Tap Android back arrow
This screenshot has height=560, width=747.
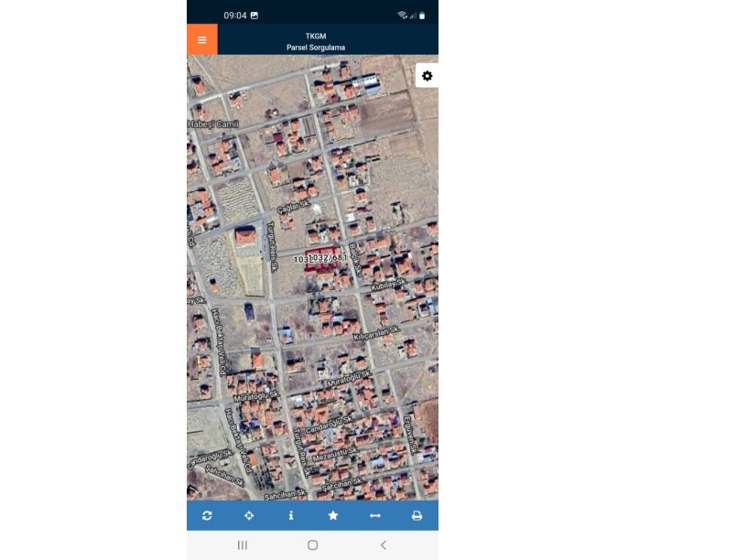click(x=384, y=545)
